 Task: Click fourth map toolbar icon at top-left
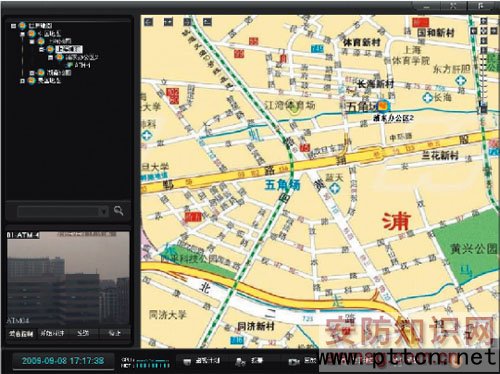[x=207, y=22]
